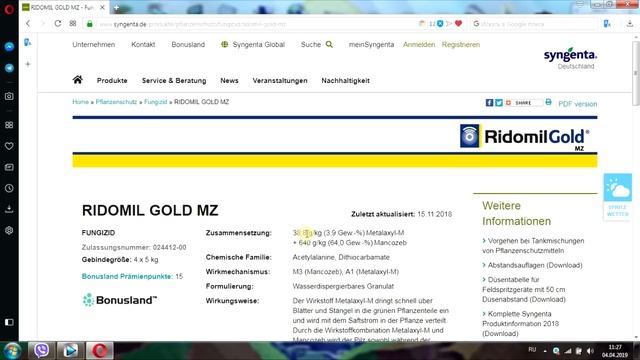Click the Registrieren link
640x360 pixels.
[x=460, y=44]
